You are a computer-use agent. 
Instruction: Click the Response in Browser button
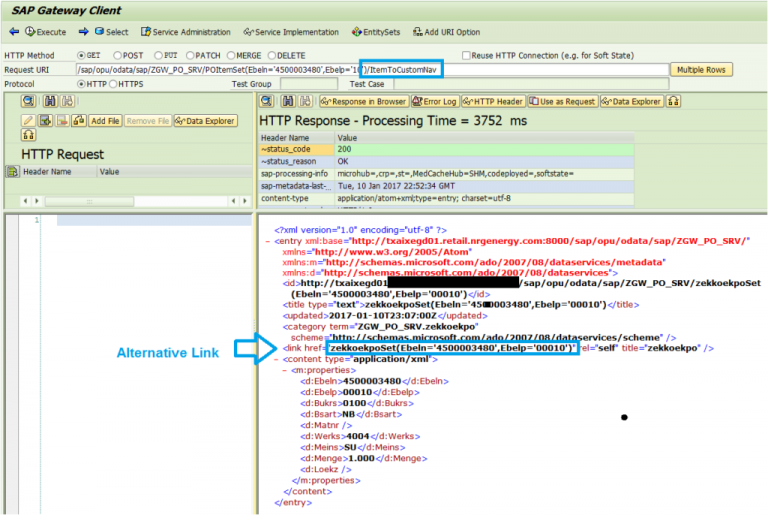tap(364, 102)
